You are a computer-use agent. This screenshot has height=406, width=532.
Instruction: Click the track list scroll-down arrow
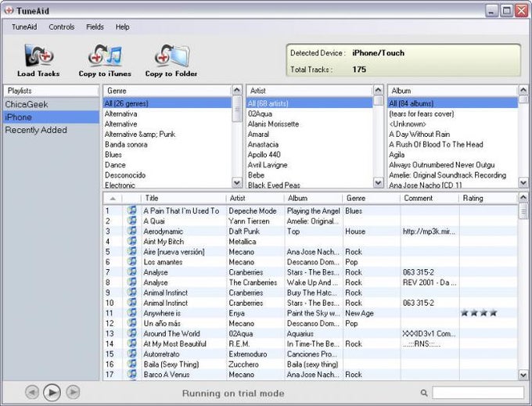(523, 375)
